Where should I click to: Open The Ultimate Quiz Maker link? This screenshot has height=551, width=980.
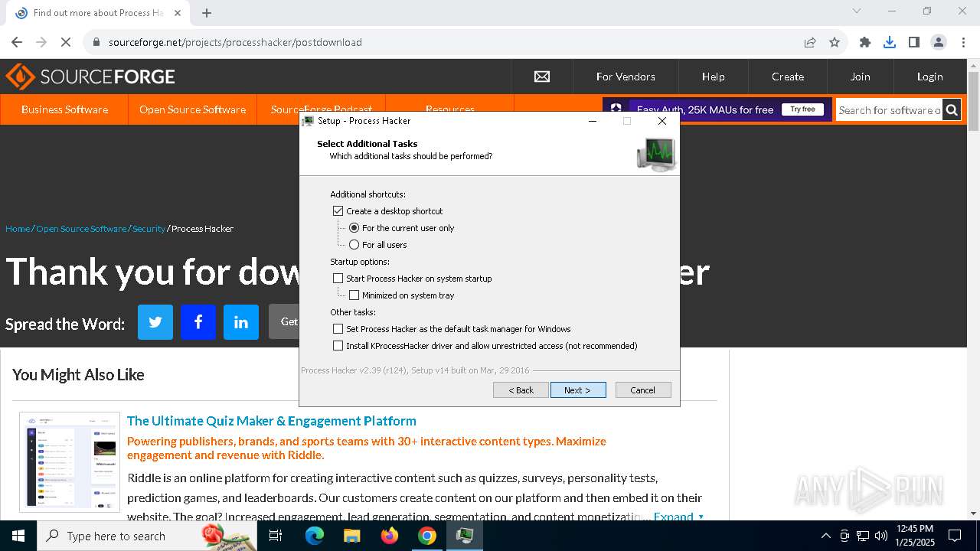coord(272,421)
